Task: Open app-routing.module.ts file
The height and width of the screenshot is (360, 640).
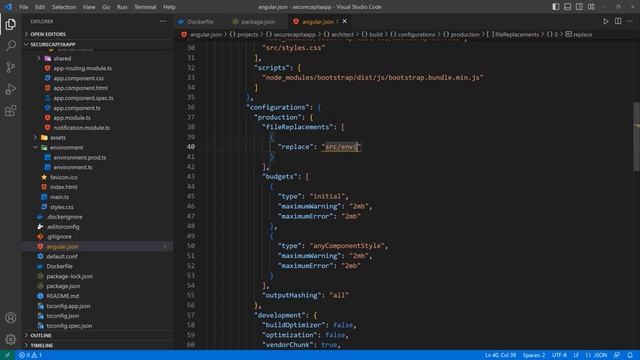Action: 82,68
